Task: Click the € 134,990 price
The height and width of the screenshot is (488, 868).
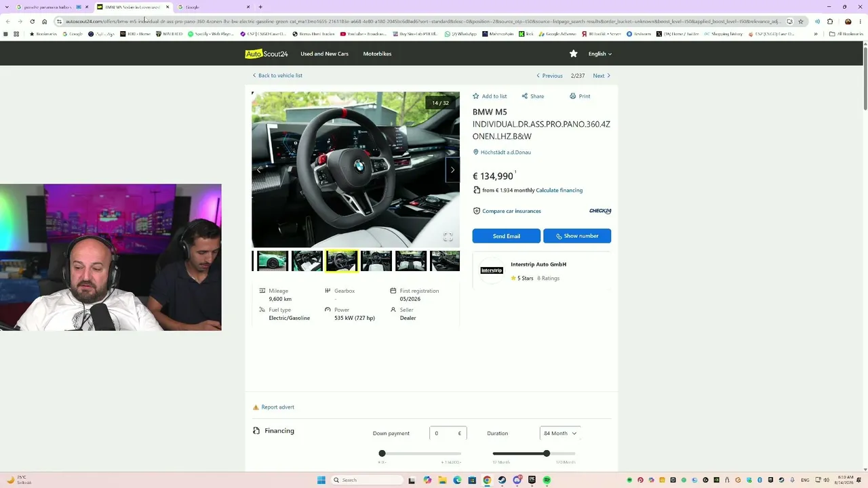Action: 493,176
